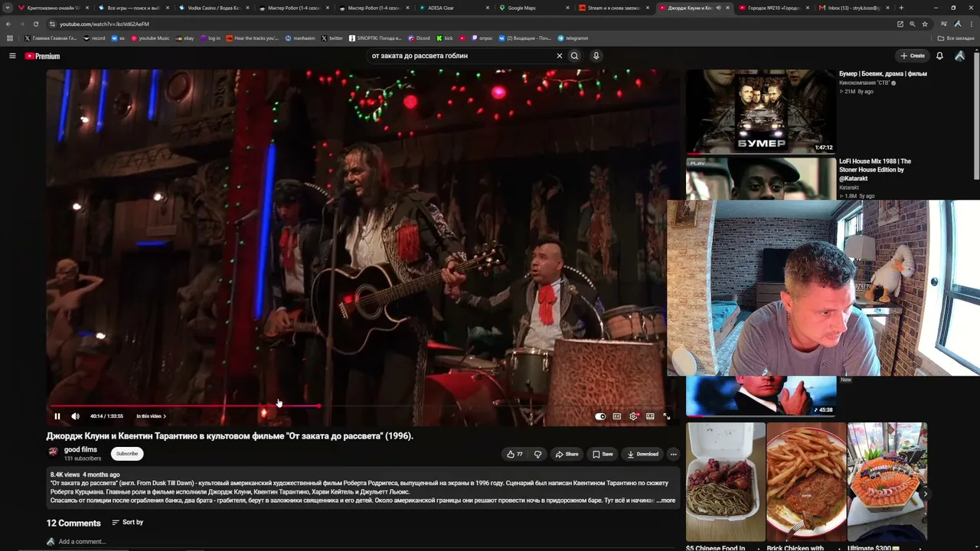Image resolution: width=980 pixels, height=551 pixels.
Task: Open the tab search dropdown arrow
Action: click(x=8, y=8)
